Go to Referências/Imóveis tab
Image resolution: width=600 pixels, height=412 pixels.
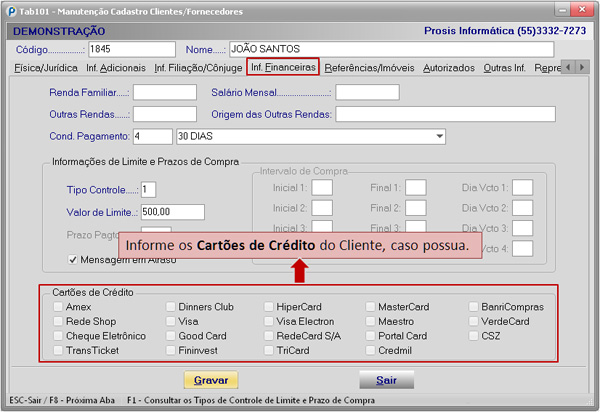click(x=369, y=68)
